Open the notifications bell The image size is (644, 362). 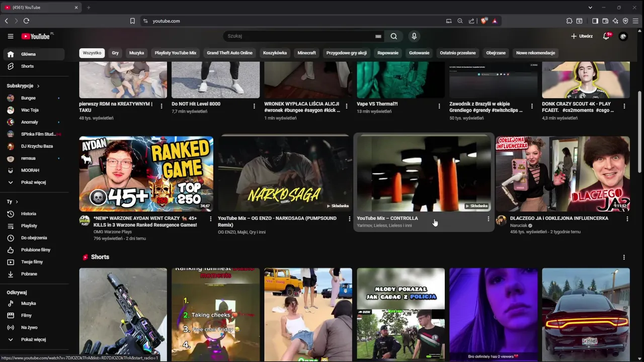click(x=606, y=36)
